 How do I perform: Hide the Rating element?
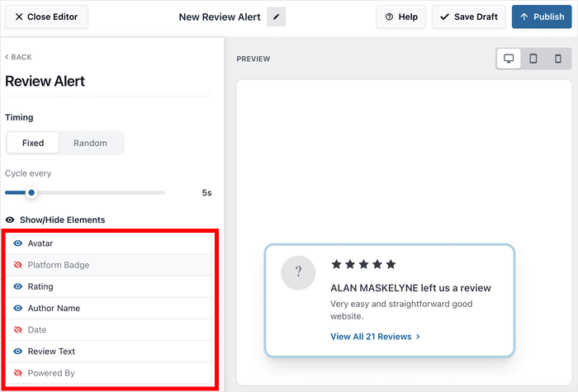point(18,286)
